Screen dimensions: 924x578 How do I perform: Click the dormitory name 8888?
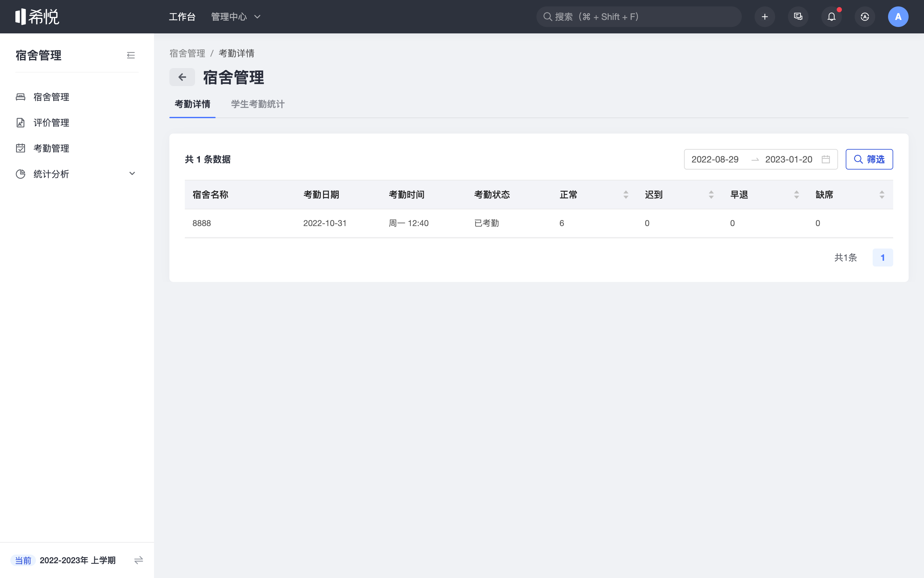click(201, 223)
